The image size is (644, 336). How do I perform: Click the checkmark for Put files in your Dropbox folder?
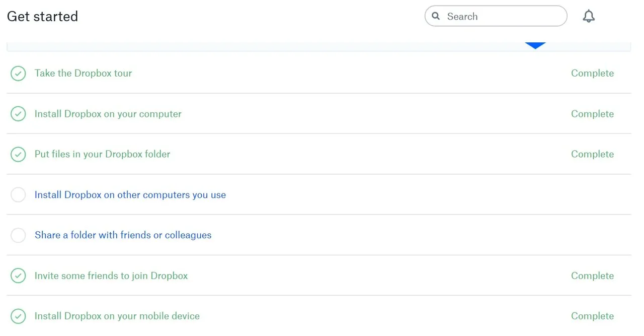18,154
